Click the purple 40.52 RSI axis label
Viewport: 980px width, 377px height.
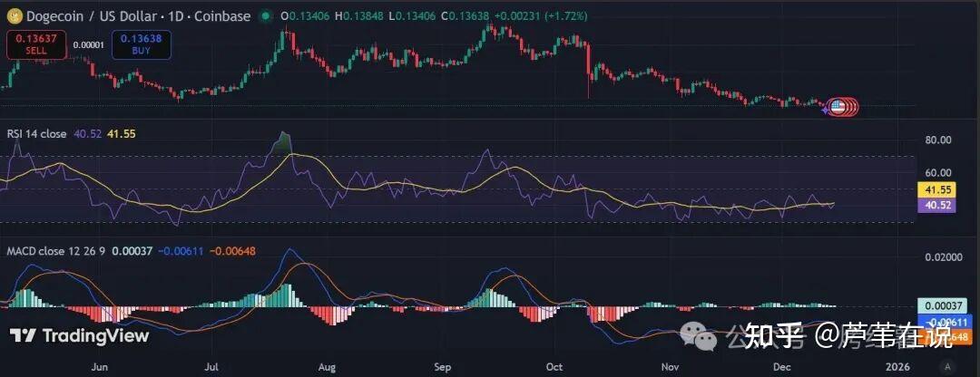pos(935,206)
